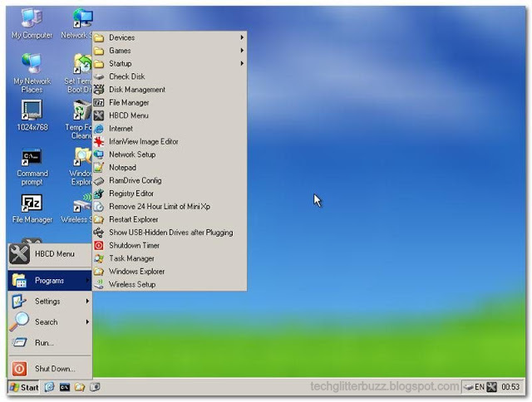Click the HBCD tray icon near the clock
Viewport: 532px width, 402px height.
491,387
